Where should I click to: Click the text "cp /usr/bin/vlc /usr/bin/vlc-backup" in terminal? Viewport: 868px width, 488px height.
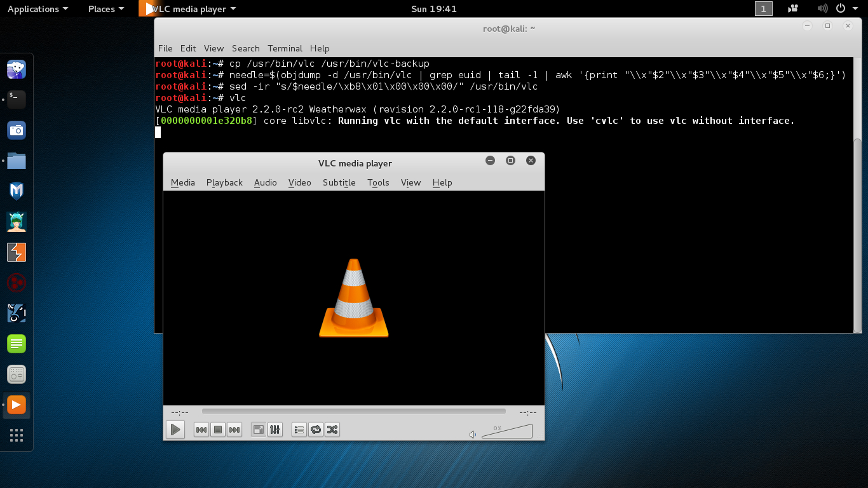pos(329,64)
